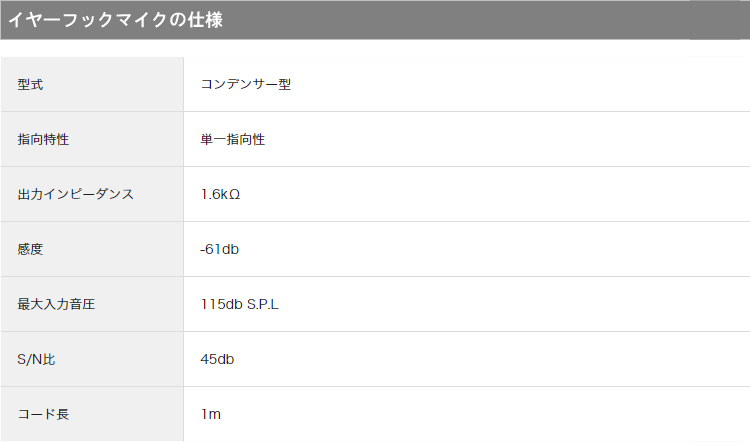Select the 型式 label cell
The height and width of the screenshot is (442, 750).
click(92, 84)
